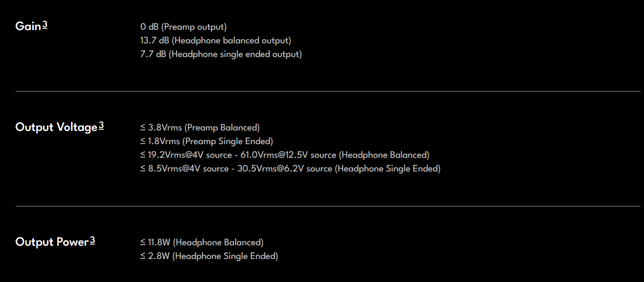
Task: Select the 7.7 dB single ended output line
Action: pyautogui.click(x=221, y=54)
